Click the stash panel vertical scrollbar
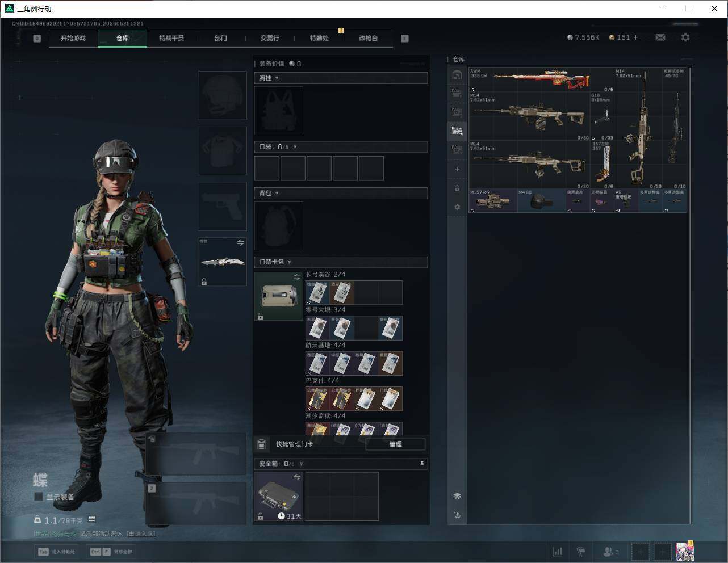This screenshot has width=728, height=563. pos(691,295)
